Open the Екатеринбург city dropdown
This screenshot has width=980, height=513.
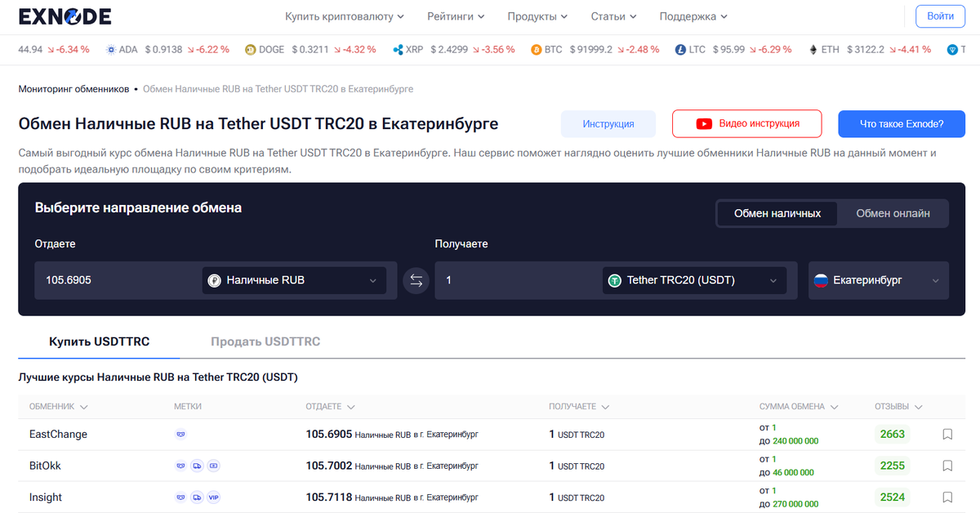pyautogui.click(x=879, y=280)
